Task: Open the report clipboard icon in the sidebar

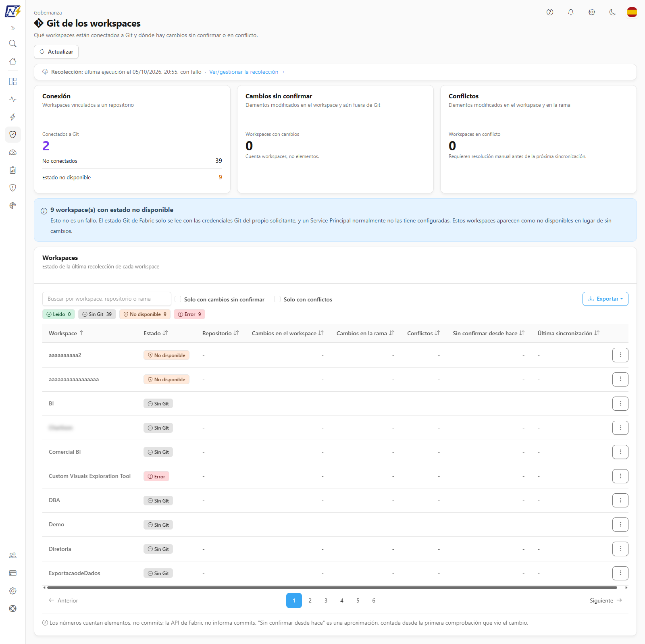Action: pyautogui.click(x=13, y=170)
